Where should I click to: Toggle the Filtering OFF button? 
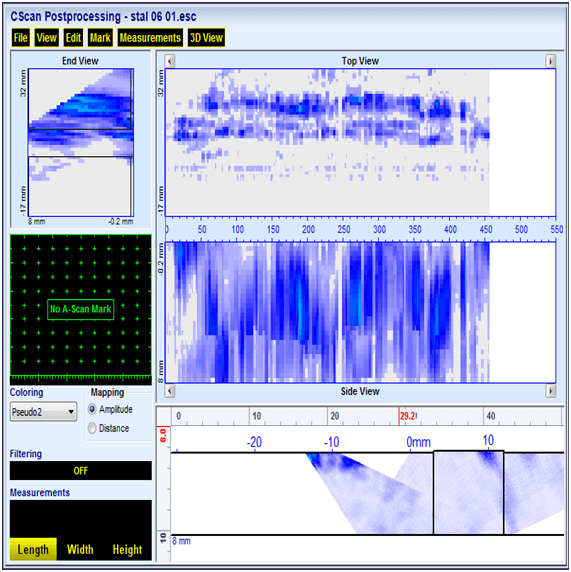click(81, 471)
